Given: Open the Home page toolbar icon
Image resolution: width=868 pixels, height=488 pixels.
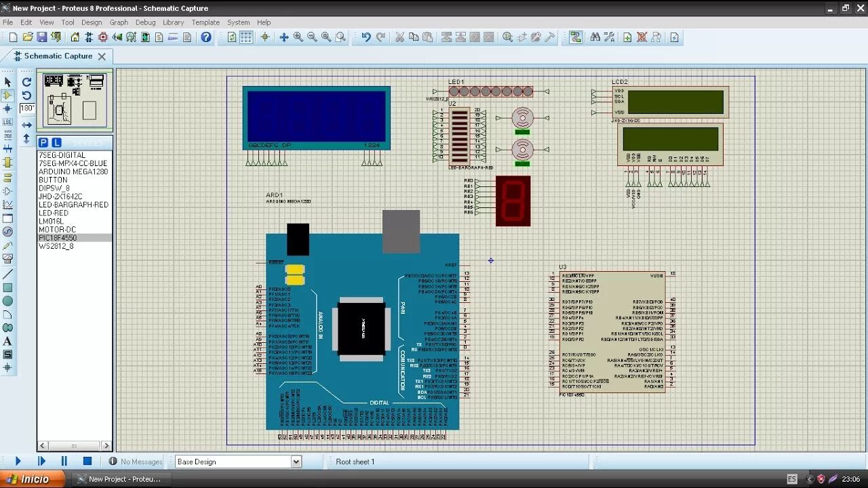Looking at the screenshot, I should (x=75, y=37).
